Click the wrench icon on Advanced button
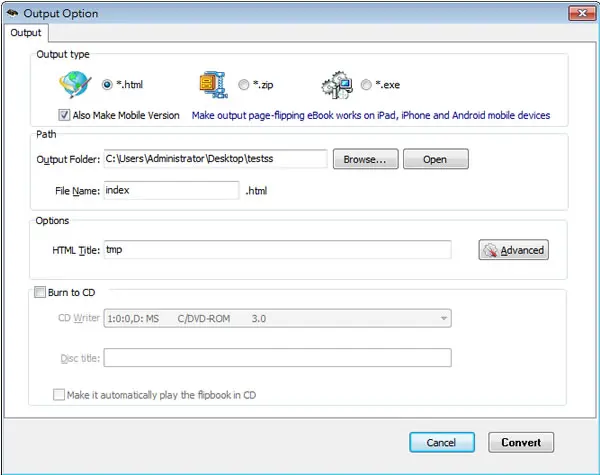Viewport: 600px width, 475px height. point(490,250)
